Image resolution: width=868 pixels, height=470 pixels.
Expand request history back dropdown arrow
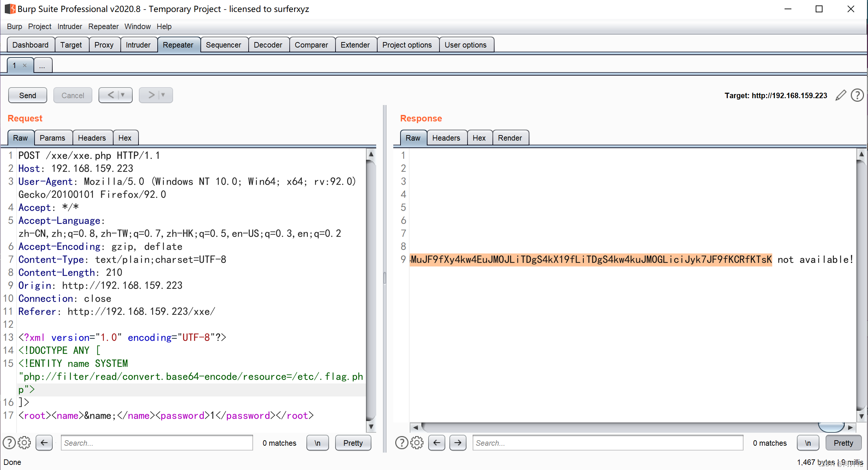point(123,95)
